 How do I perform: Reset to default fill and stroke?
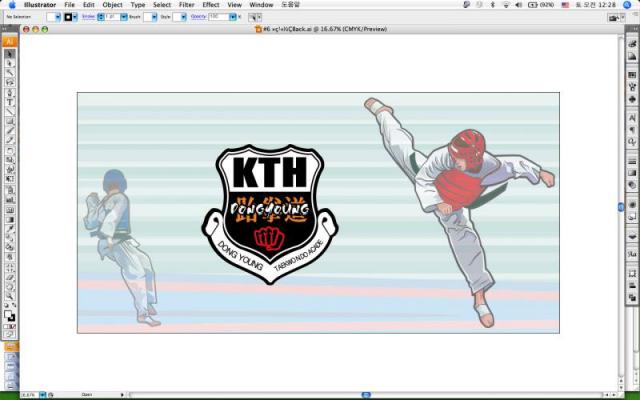tap(6, 305)
